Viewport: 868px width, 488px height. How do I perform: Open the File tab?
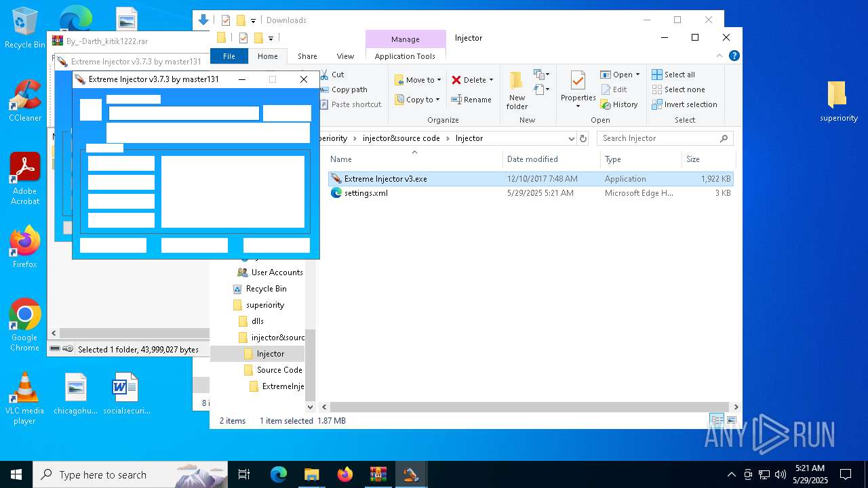pos(229,56)
